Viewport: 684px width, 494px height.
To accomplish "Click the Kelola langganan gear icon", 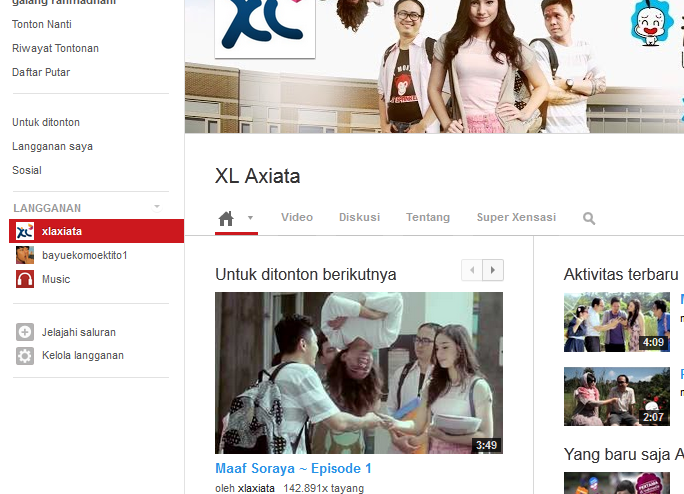I will coord(25,356).
